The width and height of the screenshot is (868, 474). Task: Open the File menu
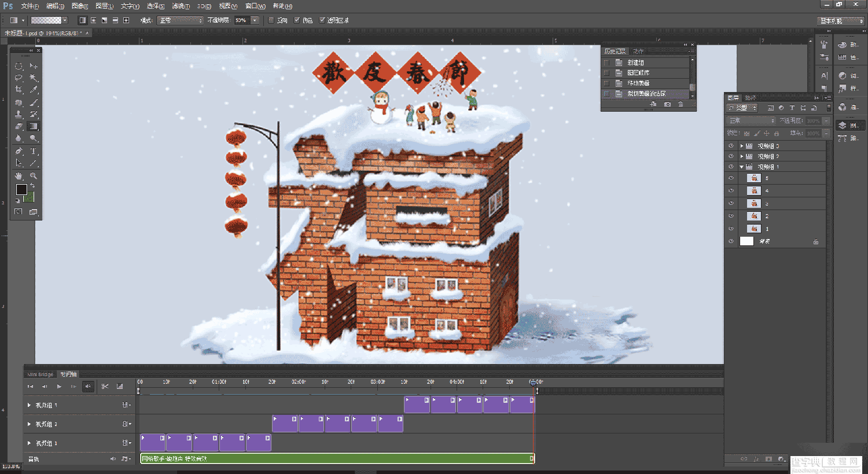(30, 6)
